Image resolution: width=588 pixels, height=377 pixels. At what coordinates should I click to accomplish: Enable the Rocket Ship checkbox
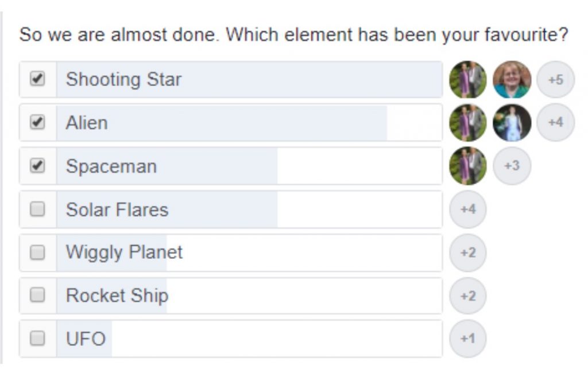click(x=37, y=296)
